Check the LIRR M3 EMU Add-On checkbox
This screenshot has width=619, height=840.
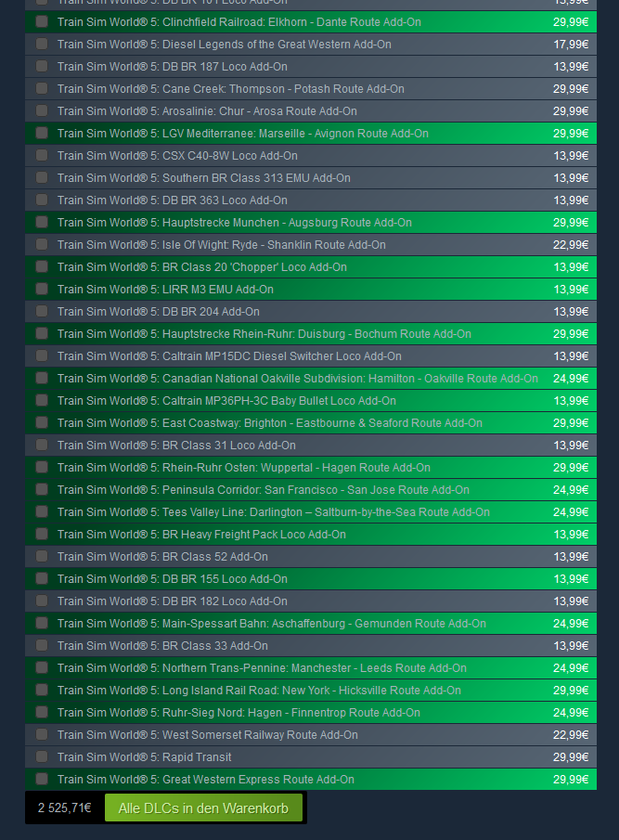pos(42,289)
